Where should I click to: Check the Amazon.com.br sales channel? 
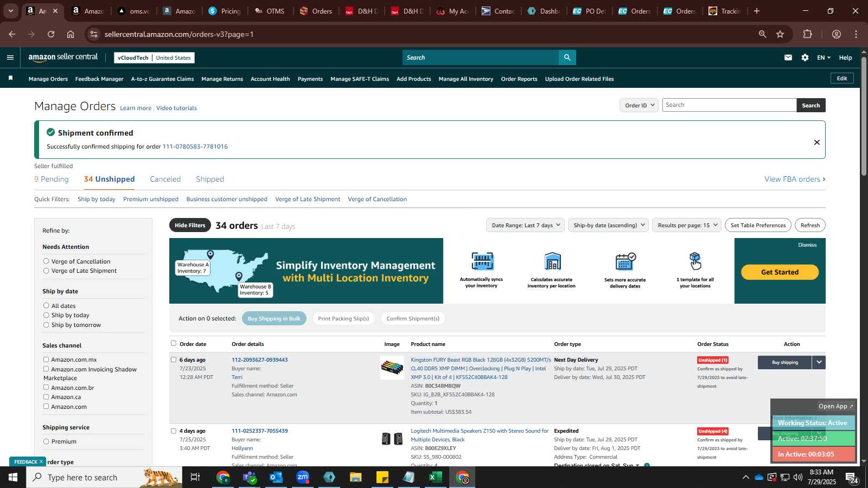(46, 387)
